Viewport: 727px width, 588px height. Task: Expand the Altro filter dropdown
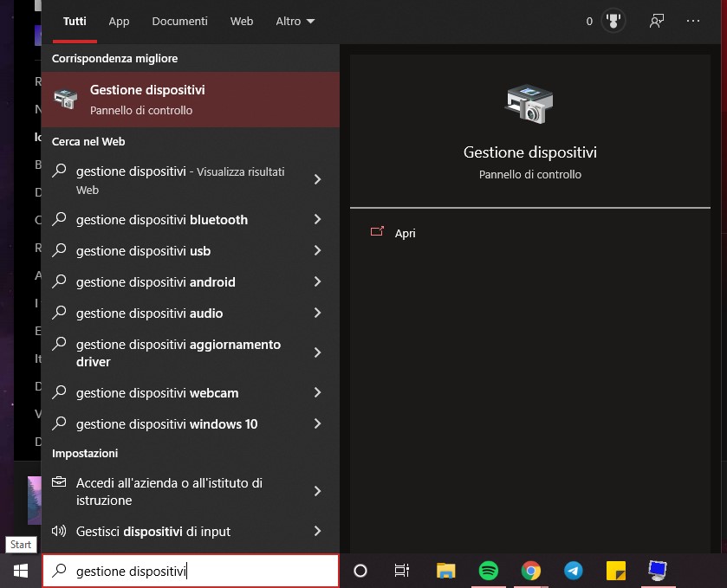click(x=295, y=22)
